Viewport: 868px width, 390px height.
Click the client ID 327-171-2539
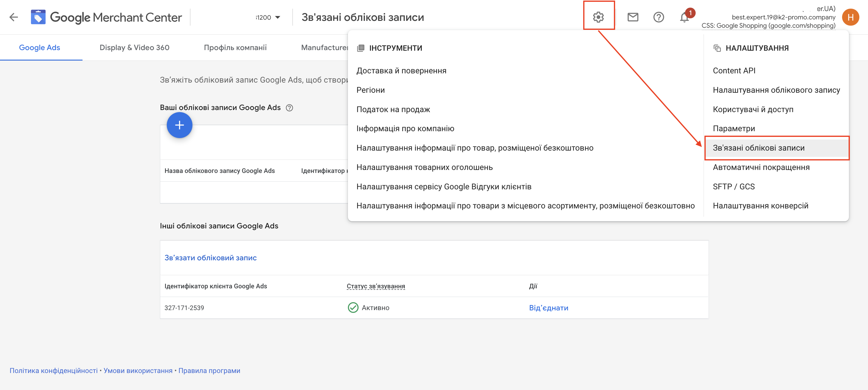click(184, 308)
